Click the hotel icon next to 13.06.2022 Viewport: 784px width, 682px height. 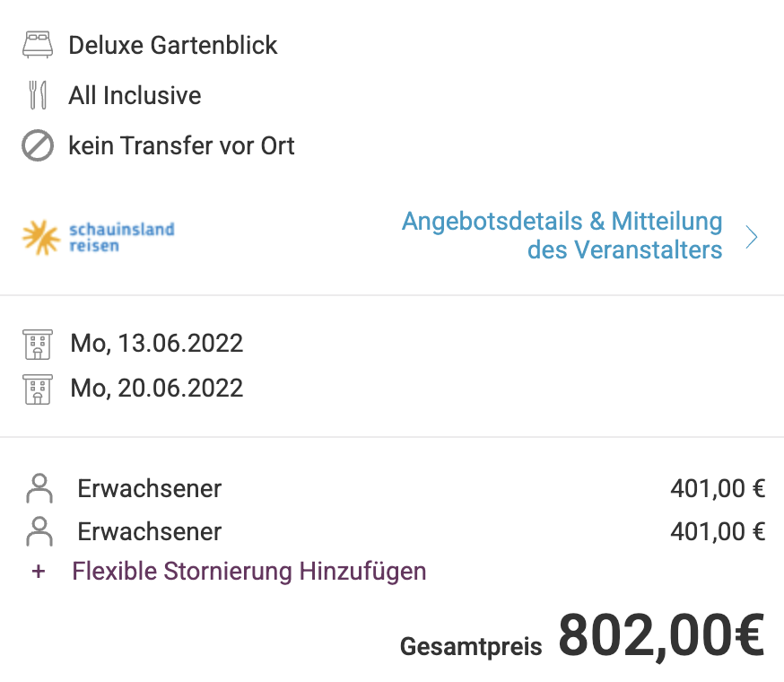pyautogui.click(x=38, y=345)
